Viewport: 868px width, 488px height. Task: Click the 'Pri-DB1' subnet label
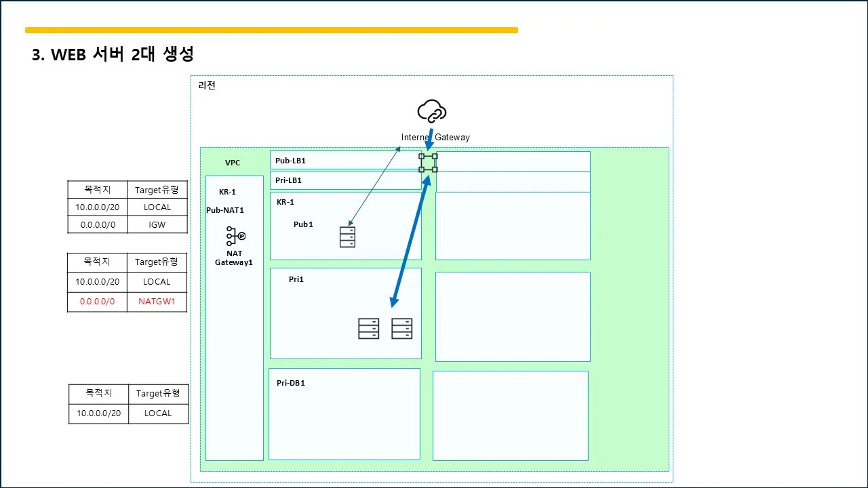pyautogui.click(x=291, y=383)
